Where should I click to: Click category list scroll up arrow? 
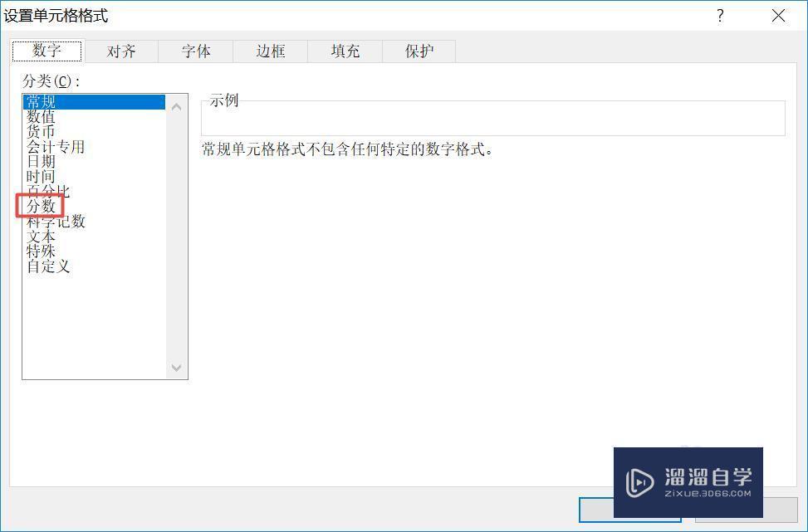(x=176, y=107)
